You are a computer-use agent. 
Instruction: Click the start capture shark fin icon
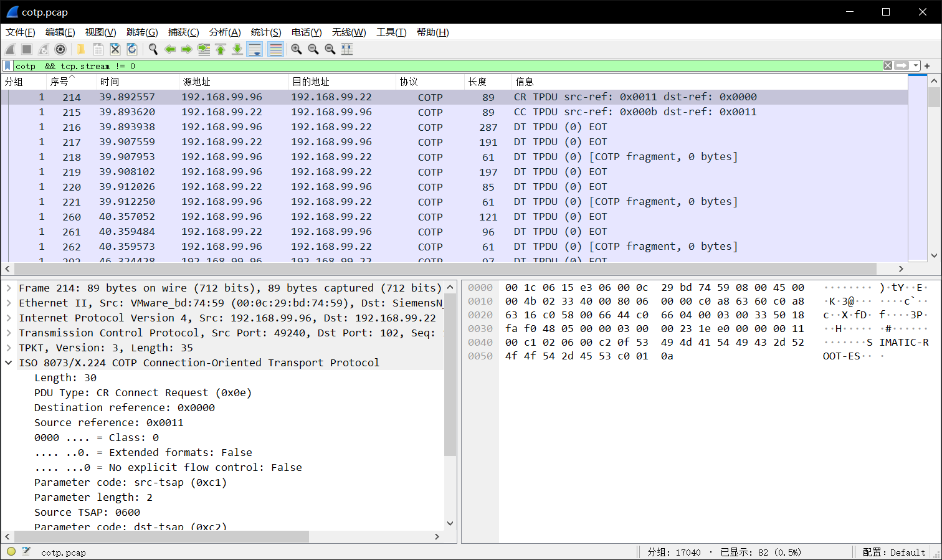pyautogui.click(x=10, y=49)
